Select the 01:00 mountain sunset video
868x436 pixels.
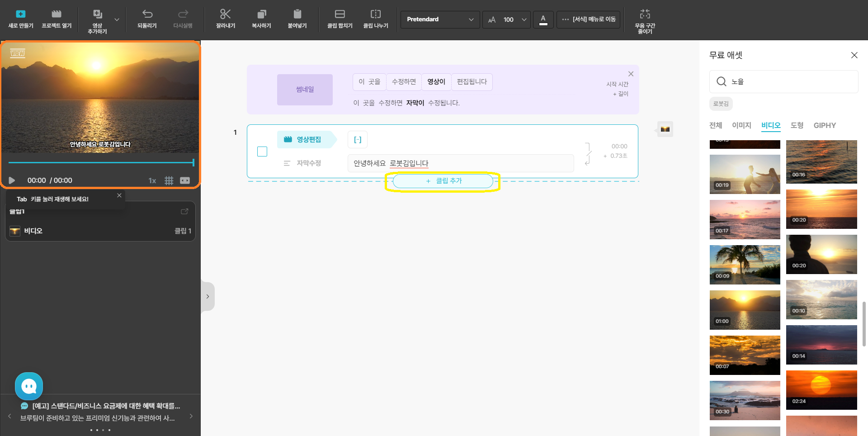click(745, 310)
